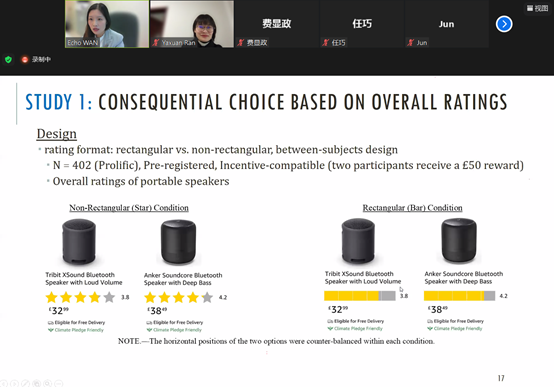
Task: Select Yaxuan Ran's video thumbnail
Action: click(x=192, y=24)
